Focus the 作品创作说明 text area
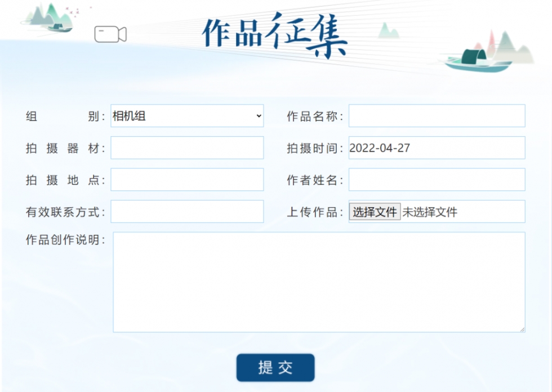Image resolution: width=552 pixels, height=392 pixels. tap(319, 282)
